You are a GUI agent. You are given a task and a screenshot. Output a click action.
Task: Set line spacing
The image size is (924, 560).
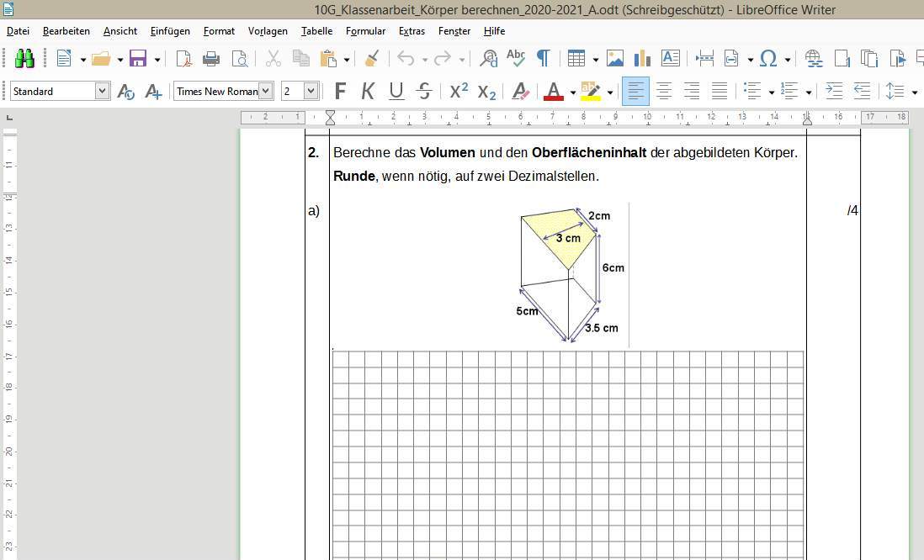click(x=895, y=92)
